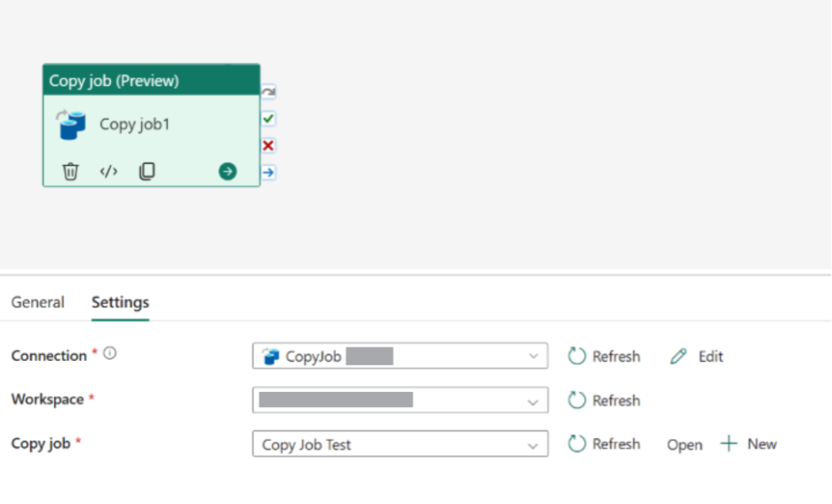Viewport: 832px width, 504px height.
Task: Clone the Copy job1 activity
Action: click(147, 172)
